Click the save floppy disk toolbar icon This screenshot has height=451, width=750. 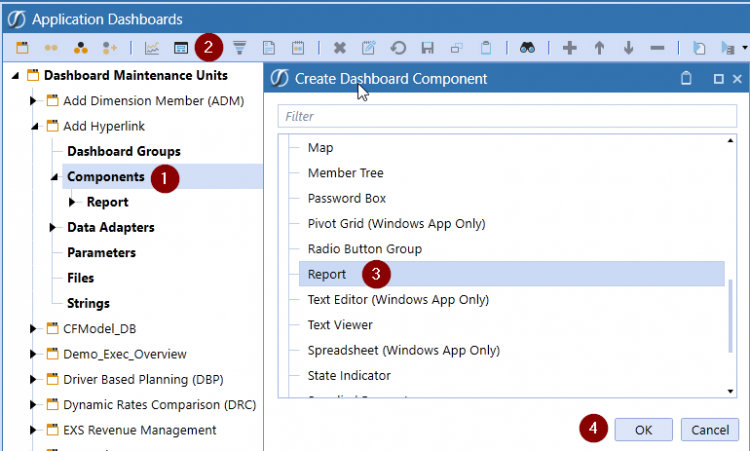[427, 48]
